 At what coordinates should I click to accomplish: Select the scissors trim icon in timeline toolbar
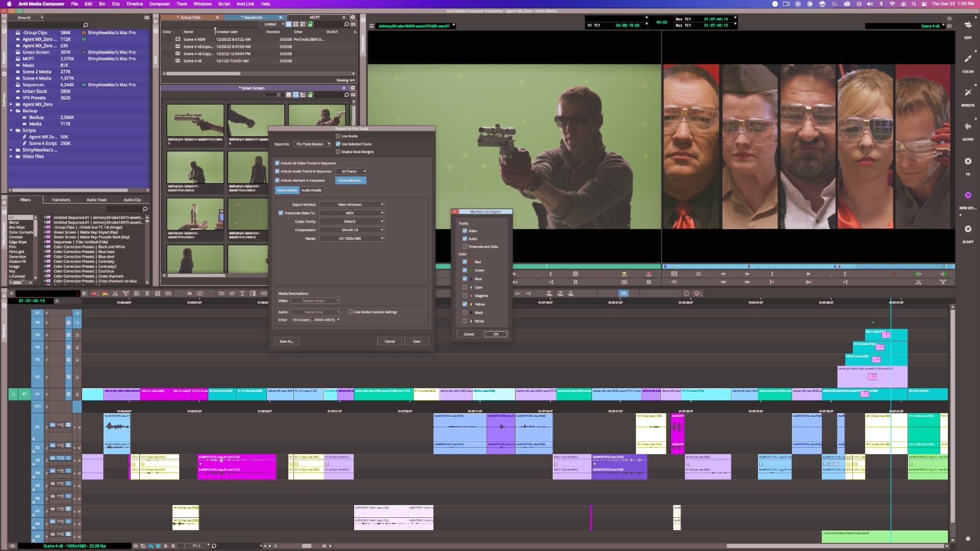[115, 293]
